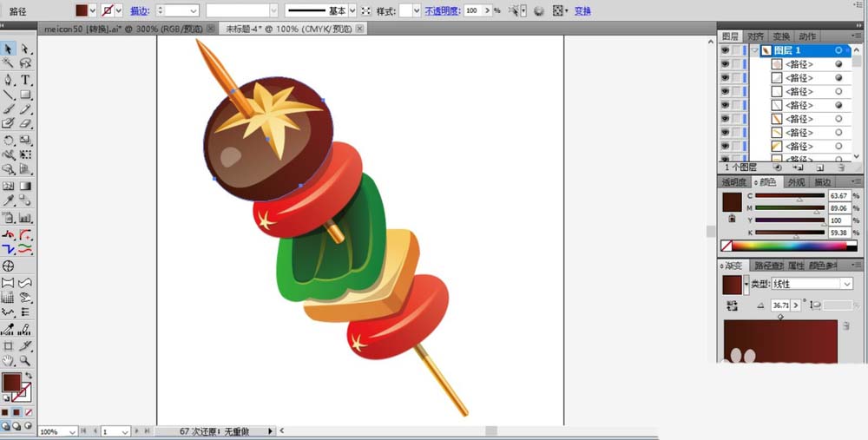Screen dimensions: 868x440
Task: Switch to the 变换 panel tab
Action: click(782, 36)
